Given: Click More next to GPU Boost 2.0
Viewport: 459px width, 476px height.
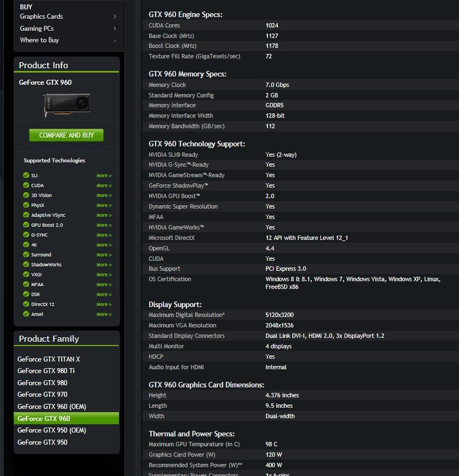Looking at the screenshot, I should (103, 225).
